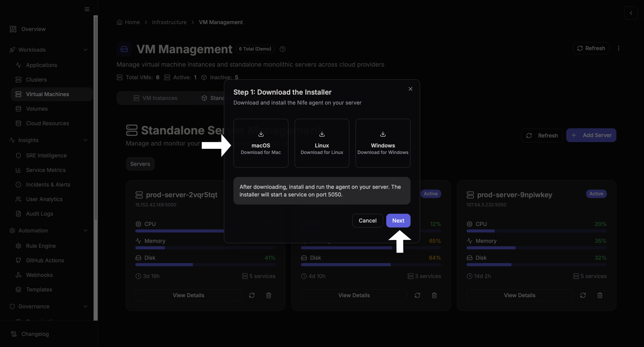Click the Linux download icon
Viewport: 644px width, 347px height.
point(322,134)
